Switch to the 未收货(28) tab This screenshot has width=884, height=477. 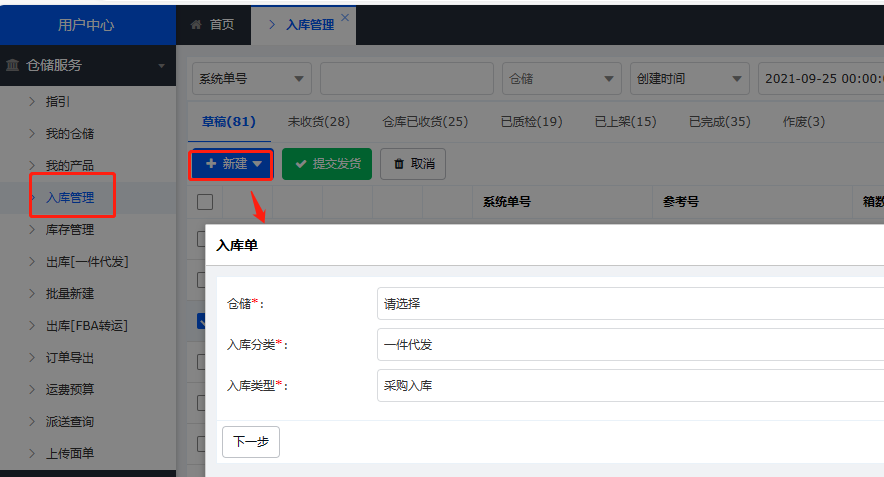pyautogui.click(x=319, y=122)
